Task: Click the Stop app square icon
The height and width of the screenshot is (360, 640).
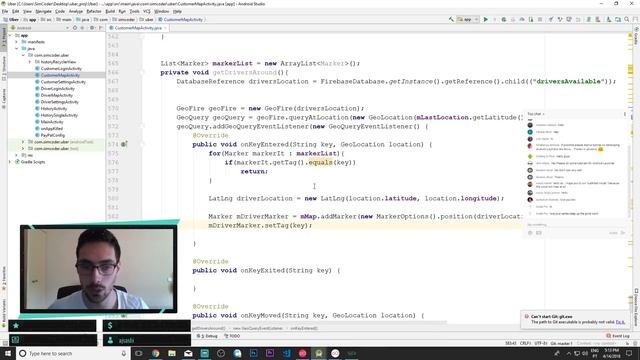Action: tap(540, 19)
